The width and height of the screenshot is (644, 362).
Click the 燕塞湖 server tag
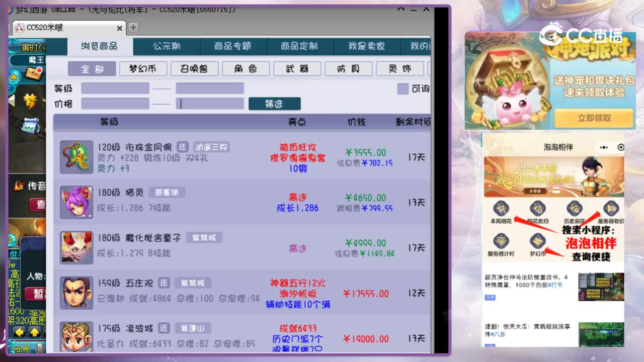[x=167, y=193]
